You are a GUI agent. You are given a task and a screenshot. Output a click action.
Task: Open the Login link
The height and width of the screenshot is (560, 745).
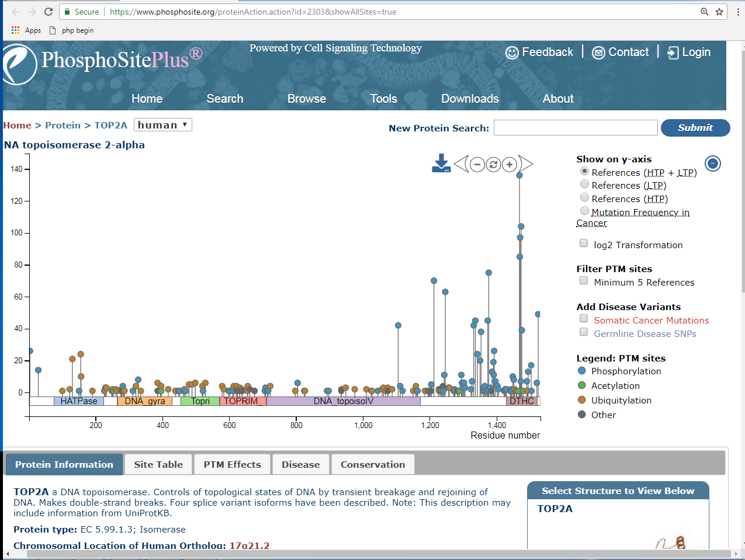689,52
